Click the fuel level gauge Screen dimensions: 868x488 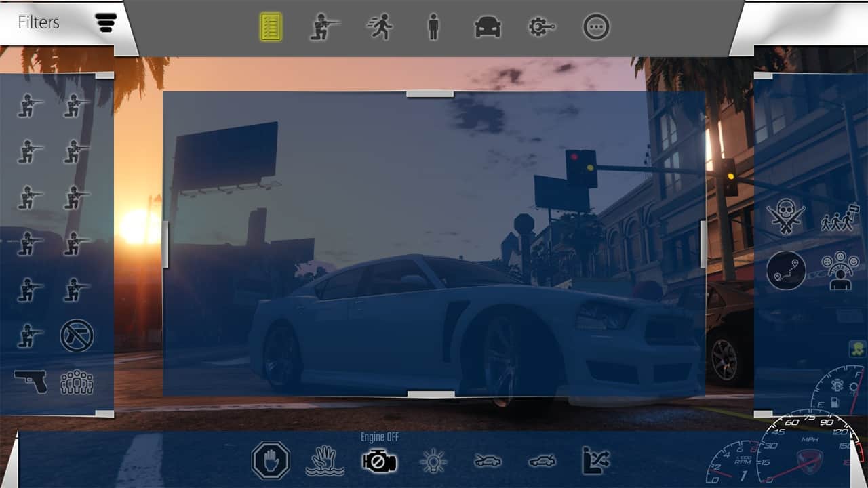pos(838,391)
